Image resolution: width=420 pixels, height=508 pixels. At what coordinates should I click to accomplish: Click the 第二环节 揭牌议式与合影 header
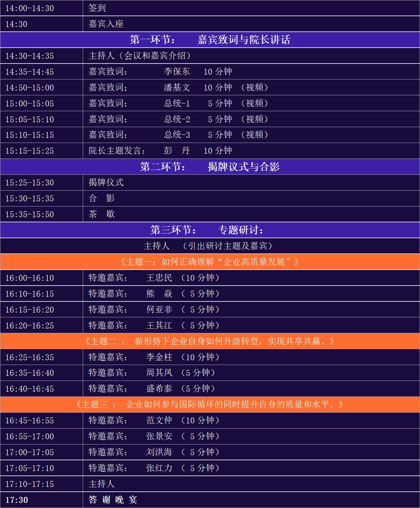pyautogui.click(x=210, y=167)
